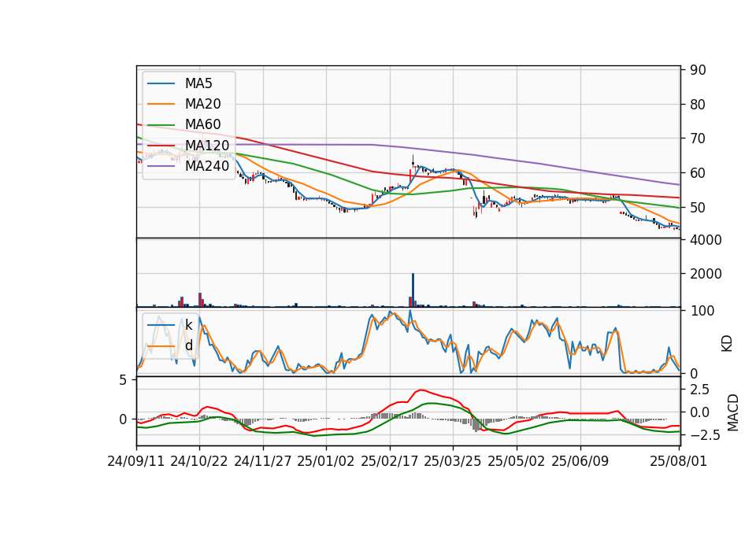Click the 70 price axis label
Viewport: 756px width, 543px height.
pyautogui.click(x=699, y=139)
